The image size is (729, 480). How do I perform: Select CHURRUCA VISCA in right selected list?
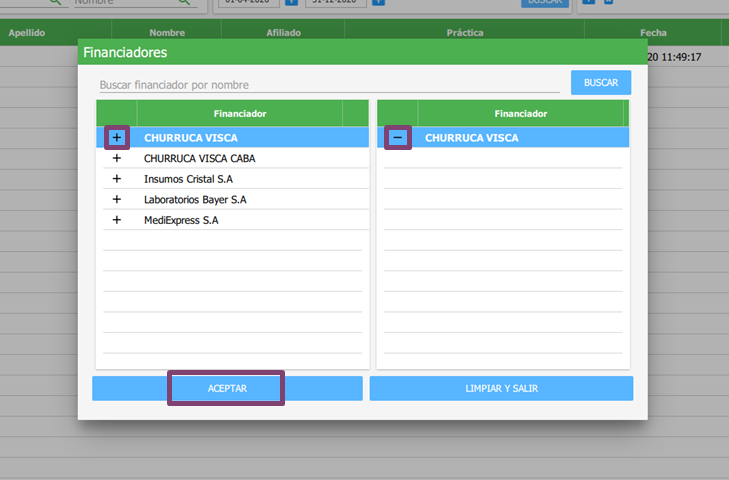(471, 138)
